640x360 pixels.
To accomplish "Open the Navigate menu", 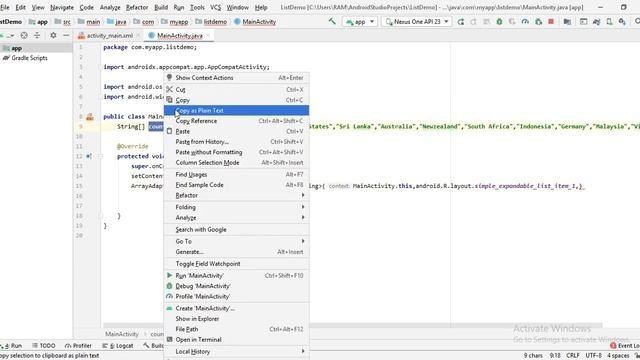I will 62,7.
